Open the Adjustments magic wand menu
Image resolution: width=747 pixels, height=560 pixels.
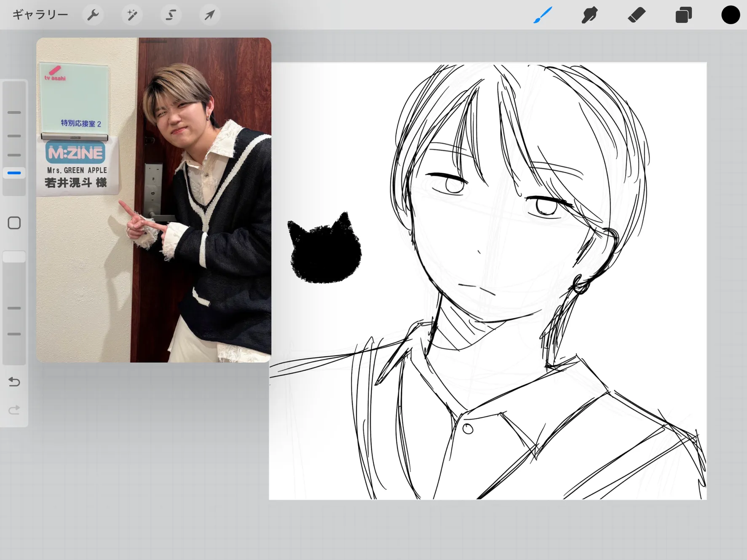tap(132, 15)
